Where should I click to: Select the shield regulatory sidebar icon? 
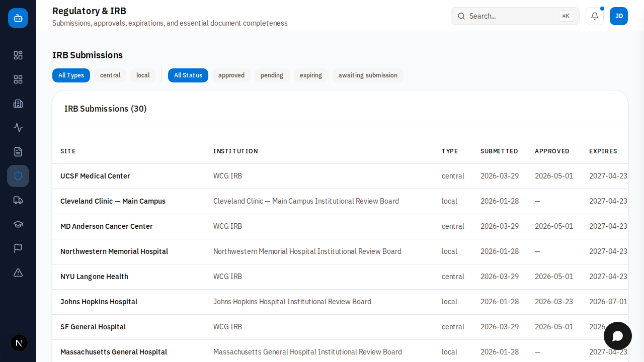(x=18, y=176)
